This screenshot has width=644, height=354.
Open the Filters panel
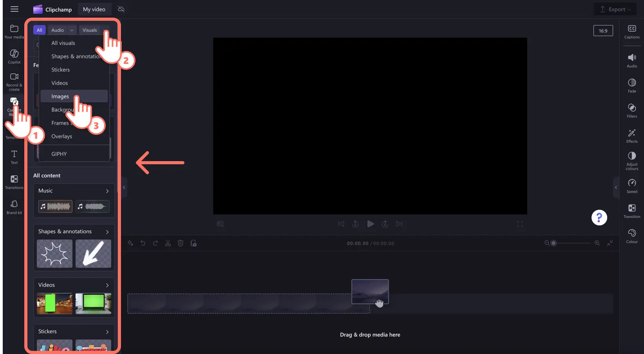coord(631,111)
